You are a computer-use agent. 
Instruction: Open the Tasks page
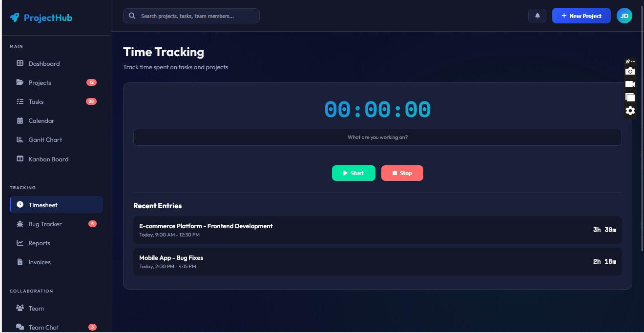pos(36,102)
